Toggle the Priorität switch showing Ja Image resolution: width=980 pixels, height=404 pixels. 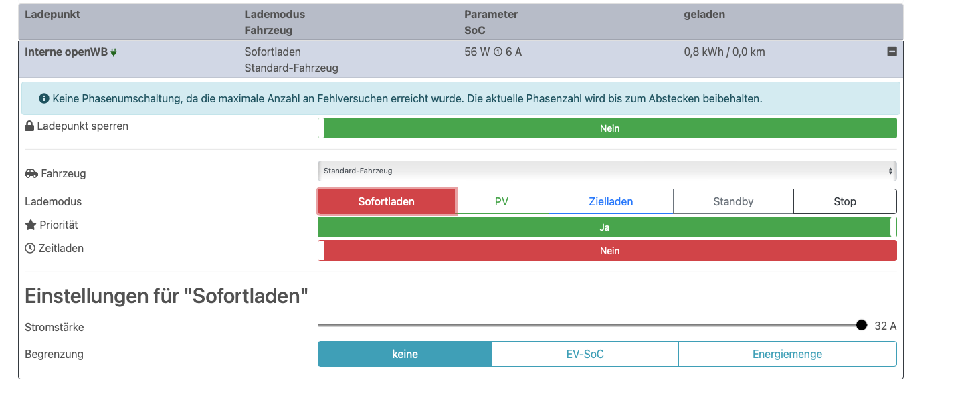click(x=607, y=227)
